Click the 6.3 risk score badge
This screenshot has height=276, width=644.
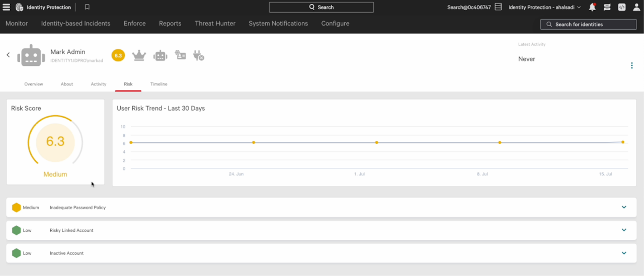tap(118, 55)
